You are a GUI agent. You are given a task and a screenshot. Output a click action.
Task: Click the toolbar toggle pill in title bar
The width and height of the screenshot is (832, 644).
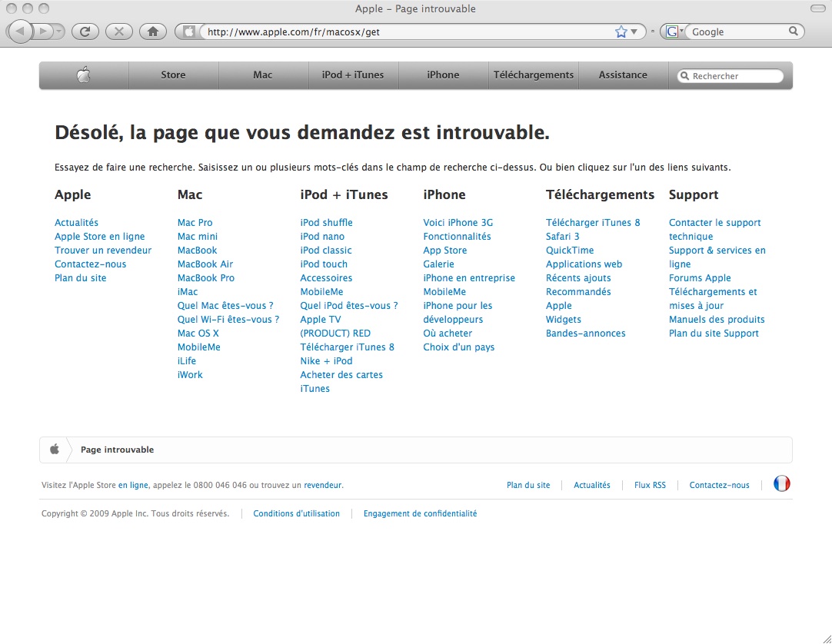818,8
